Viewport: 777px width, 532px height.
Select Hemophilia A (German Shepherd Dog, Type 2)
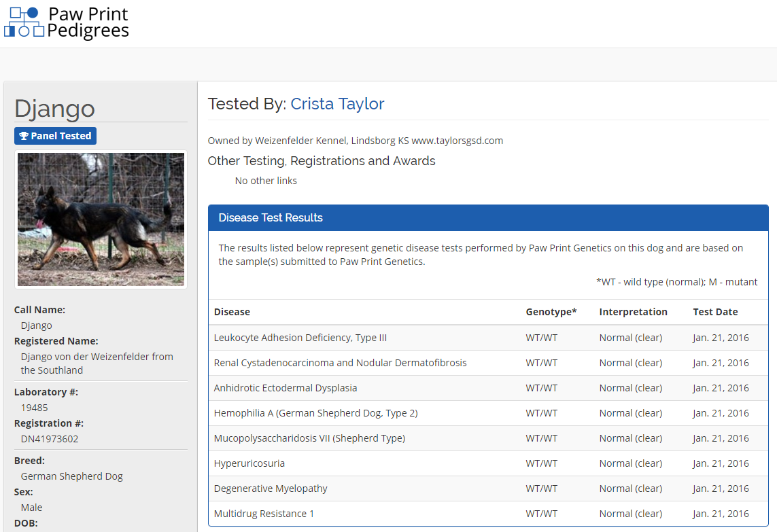[x=315, y=413]
